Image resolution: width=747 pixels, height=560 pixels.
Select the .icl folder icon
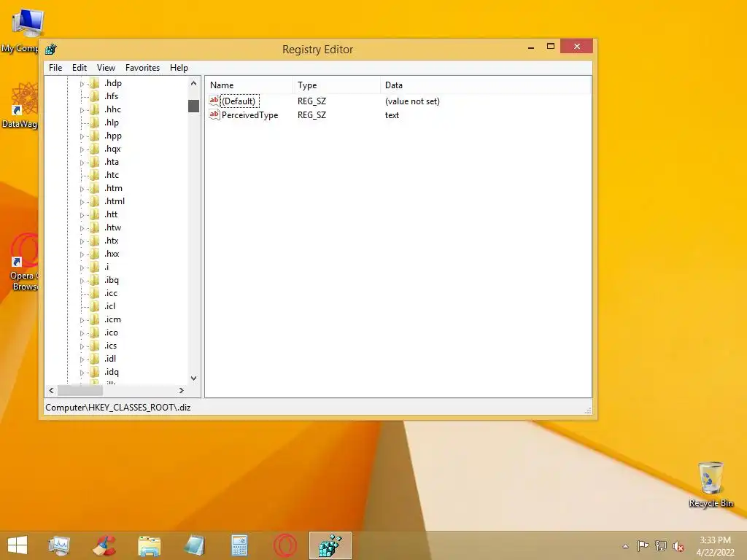[x=95, y=306]
